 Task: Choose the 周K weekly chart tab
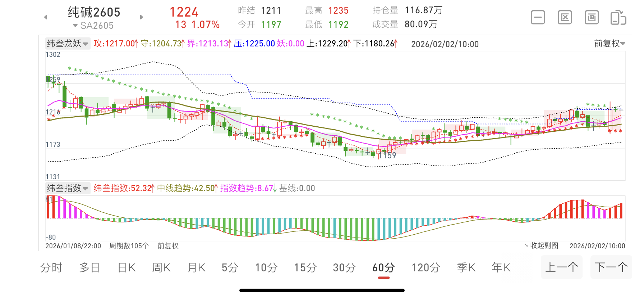[x=161, y=267]
